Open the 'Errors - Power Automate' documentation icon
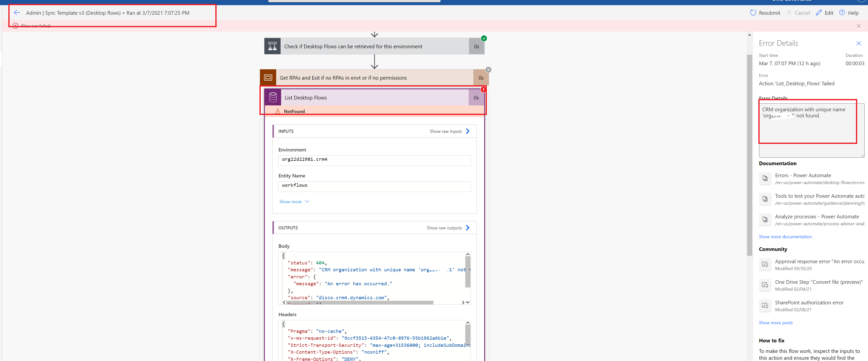This screenshot has height=361, width=868. click(x=765, y=178)
